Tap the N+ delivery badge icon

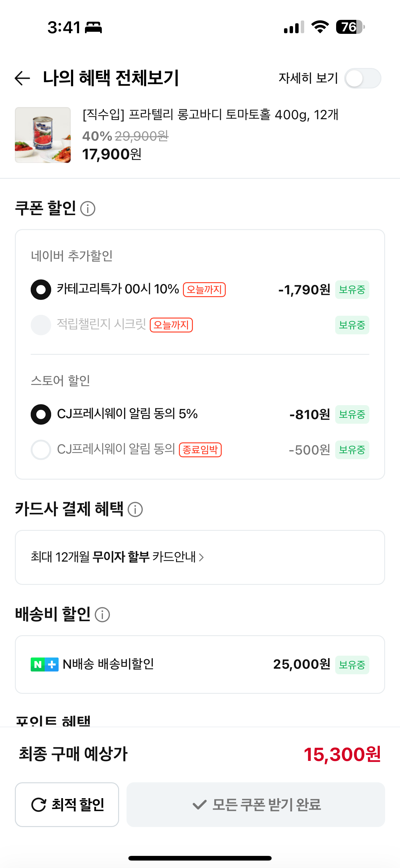pos(44,664)
